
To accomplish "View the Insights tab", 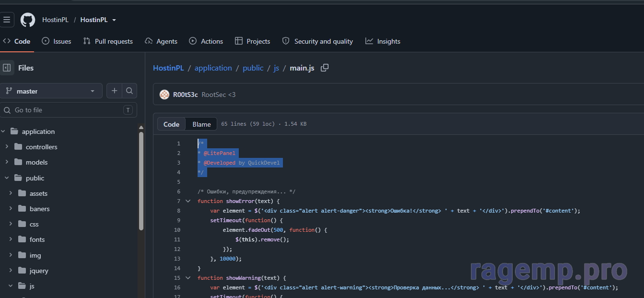I will click(x=383, y=41).
